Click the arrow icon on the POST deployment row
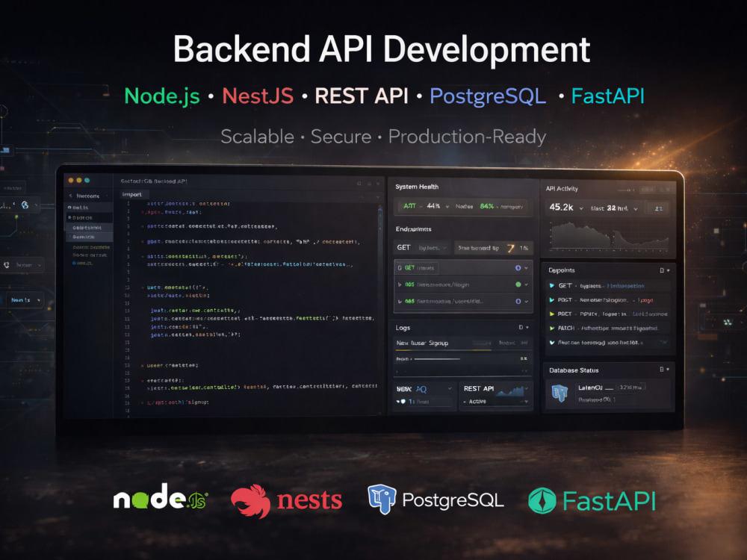The height and width of the screenshot is (560, 747). point(552,300)
